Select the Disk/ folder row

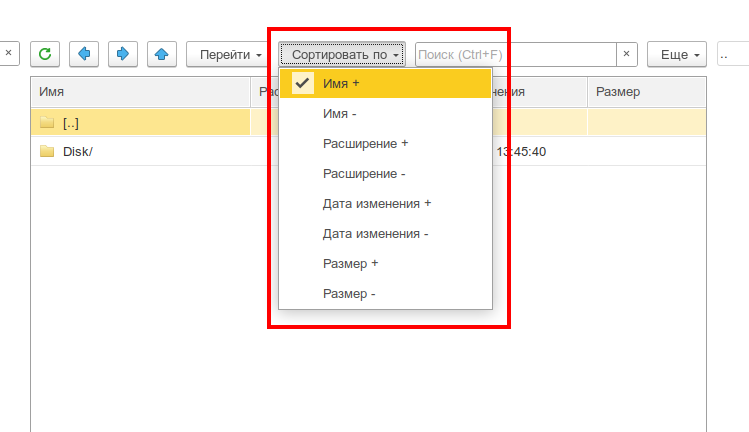coord(368,151)
